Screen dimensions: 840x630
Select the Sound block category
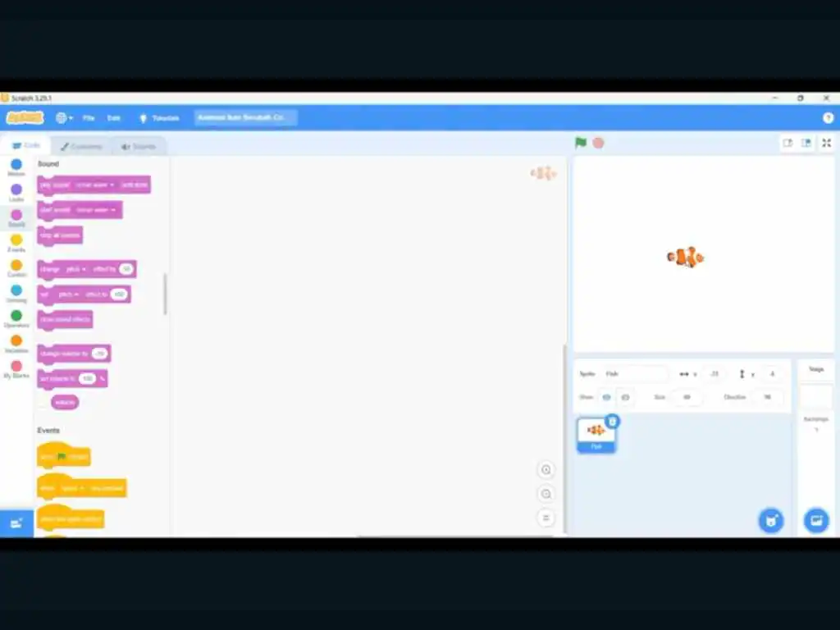(16, 218)
